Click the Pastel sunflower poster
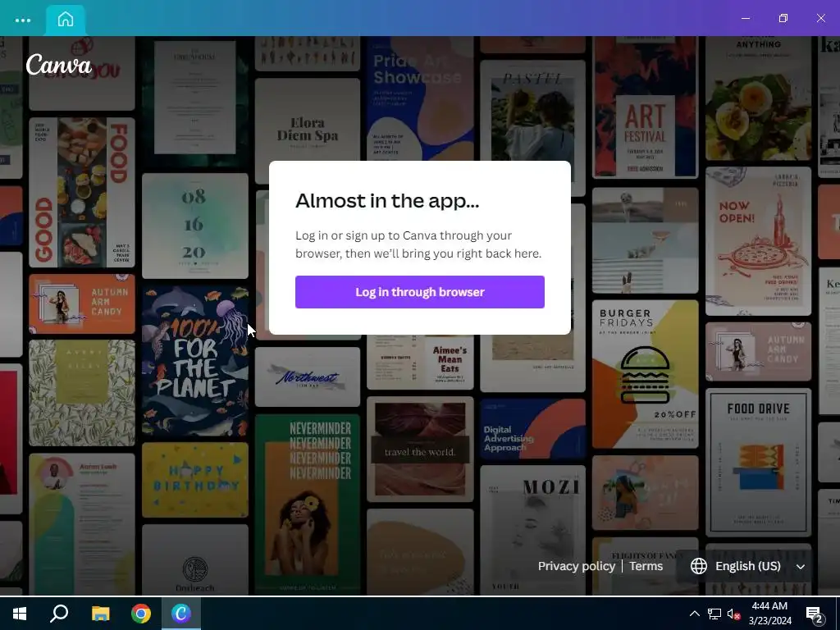 click(532, 111)
